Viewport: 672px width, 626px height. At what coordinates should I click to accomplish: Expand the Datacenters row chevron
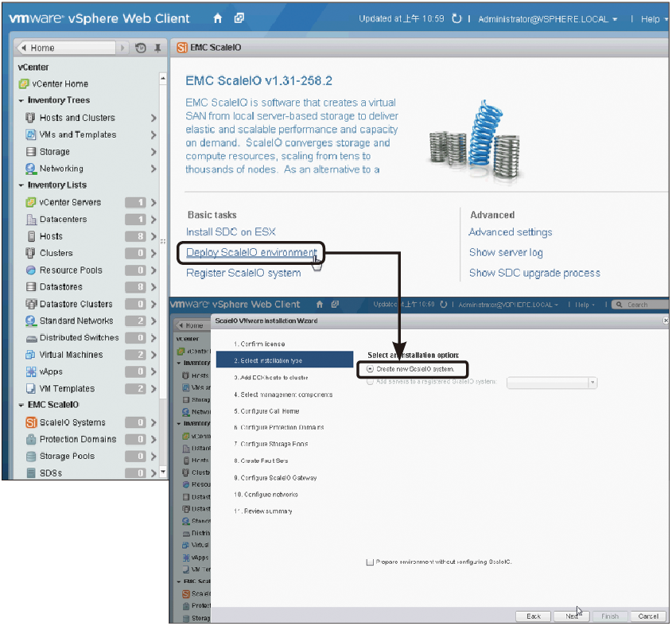[x=153, y=220]
